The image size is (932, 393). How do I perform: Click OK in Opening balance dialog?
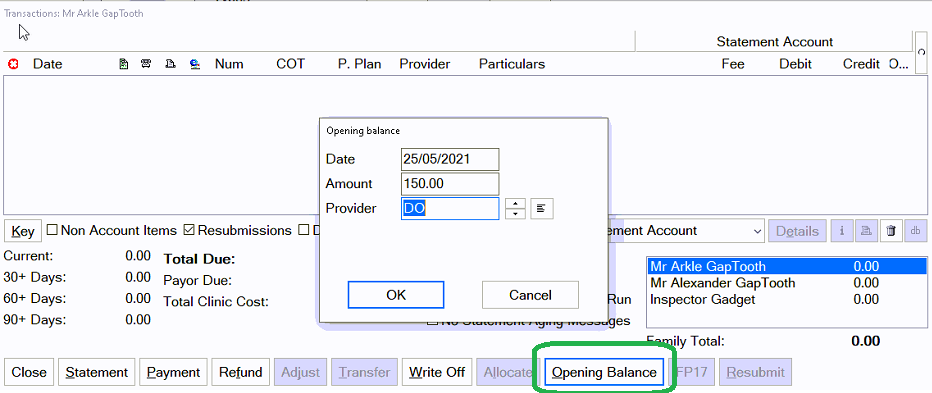396,295
